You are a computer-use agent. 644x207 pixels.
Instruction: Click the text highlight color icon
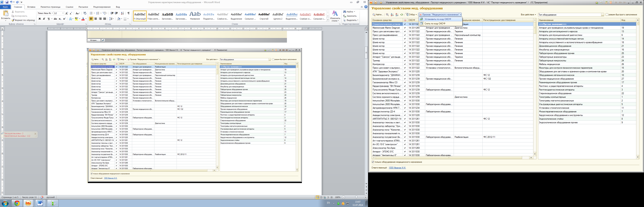76,19
